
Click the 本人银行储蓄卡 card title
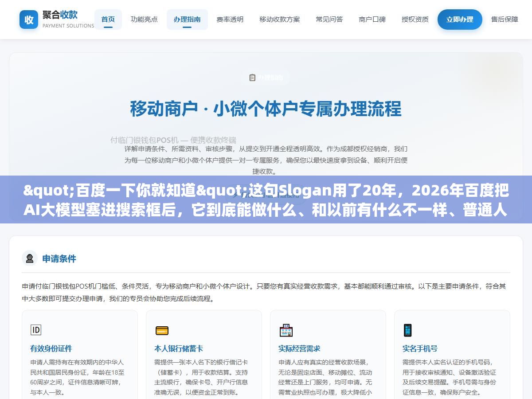click(x=179, y=348)
